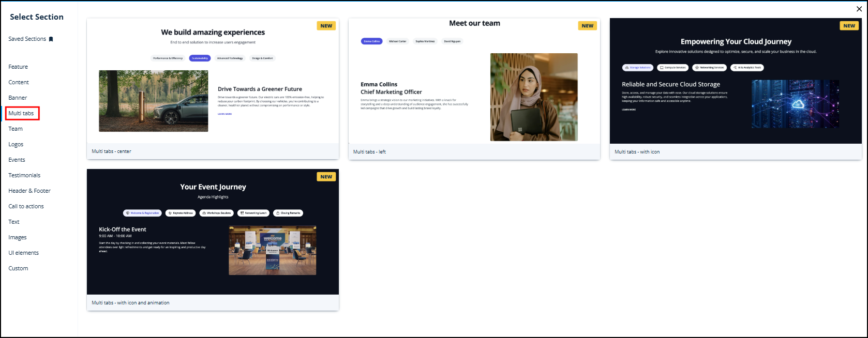This screenshot has height=338, width=868.
Task: Open the UI elements category
Action: 23,253
